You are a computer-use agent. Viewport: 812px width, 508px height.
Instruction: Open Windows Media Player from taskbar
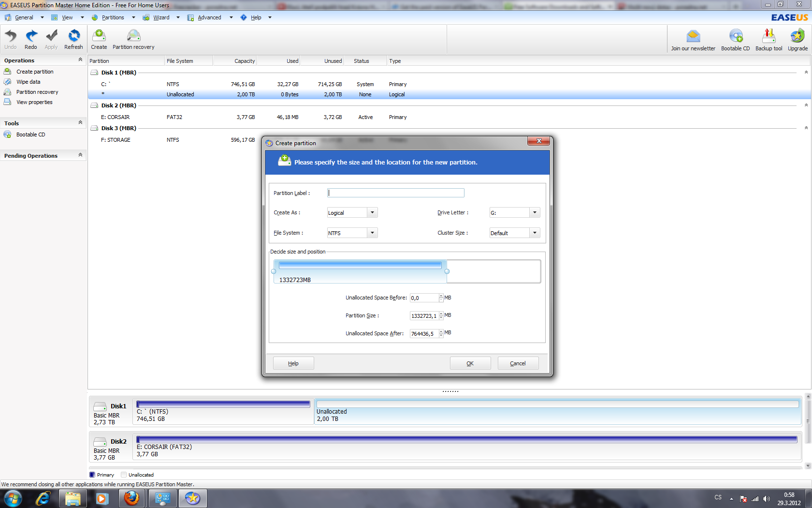point(102,498)
